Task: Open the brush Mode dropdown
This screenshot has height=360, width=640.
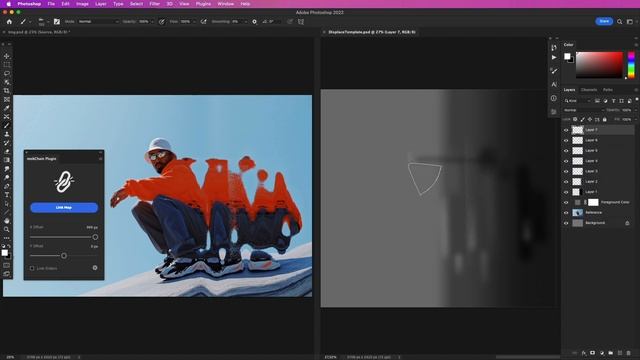Action: (98, 22)
